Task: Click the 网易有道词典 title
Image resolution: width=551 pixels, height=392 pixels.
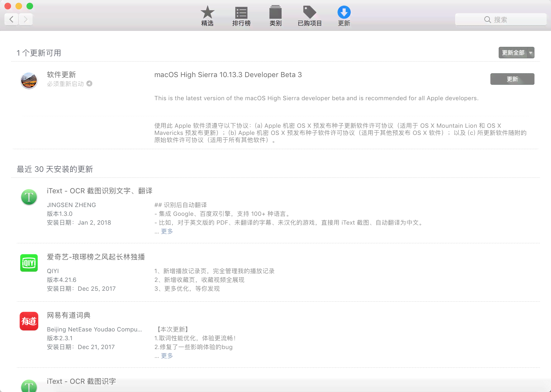Action: (x=69, y=315)
